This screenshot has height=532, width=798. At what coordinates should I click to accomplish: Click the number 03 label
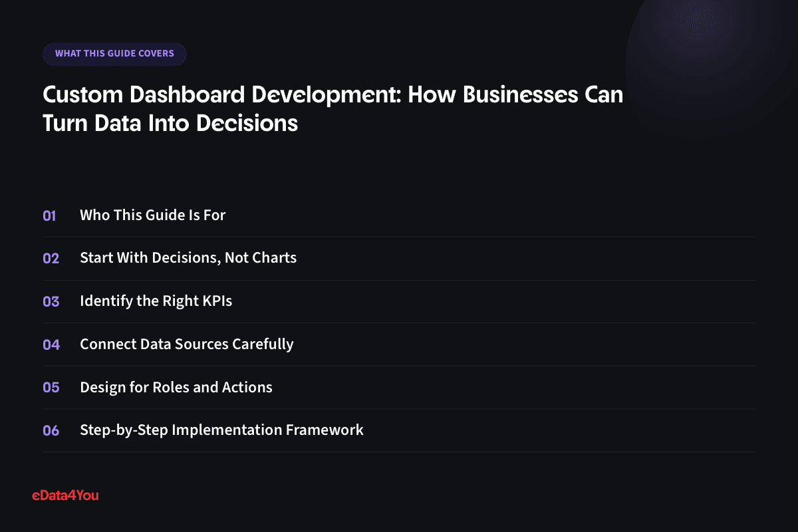(x=51, y=301)
